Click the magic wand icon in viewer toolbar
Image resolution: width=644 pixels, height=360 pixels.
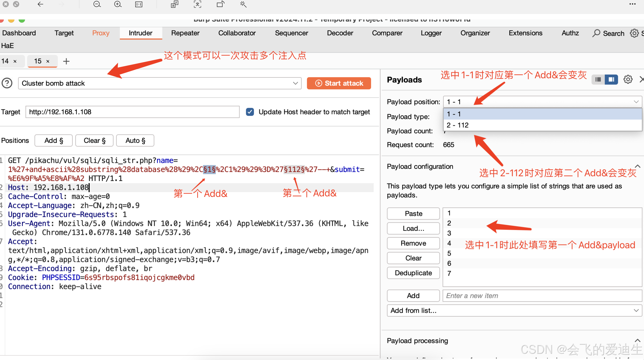(243, 4)
